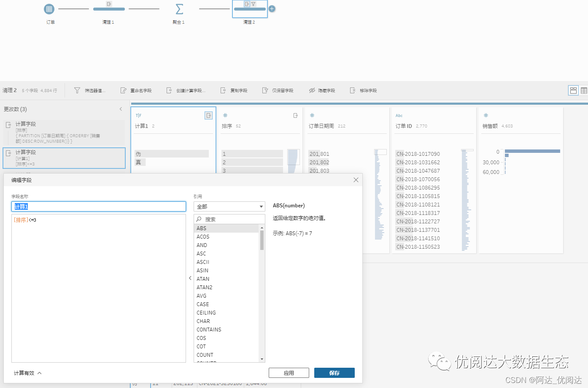Close the 编辑字段 dialog
The image size is (588, 388).
point(356,180)
